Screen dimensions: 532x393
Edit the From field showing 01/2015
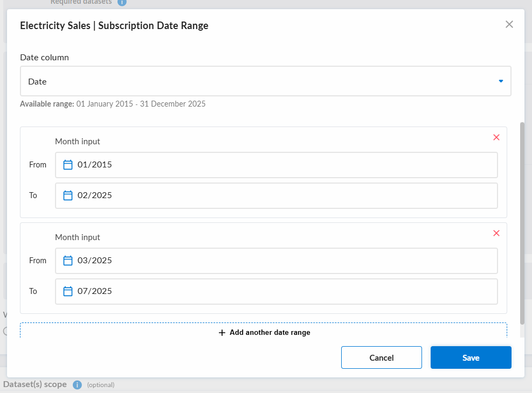276,165
